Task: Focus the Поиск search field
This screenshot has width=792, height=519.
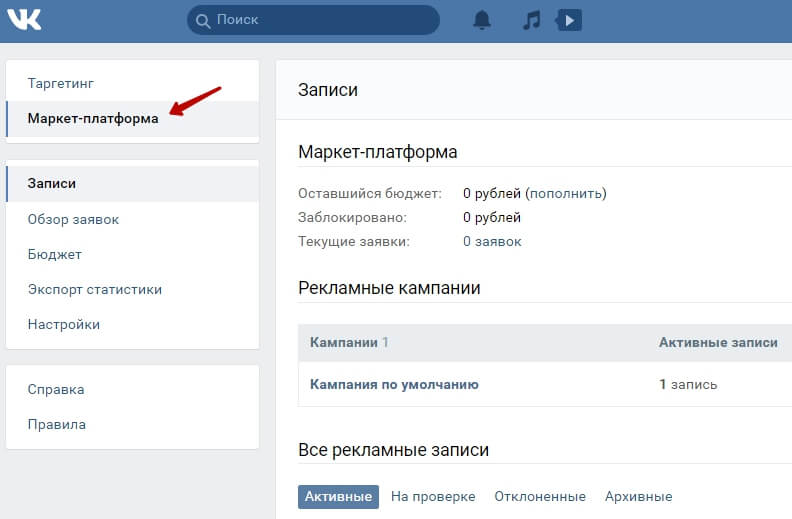Action: pyautogui.click(x=320, y=20)
